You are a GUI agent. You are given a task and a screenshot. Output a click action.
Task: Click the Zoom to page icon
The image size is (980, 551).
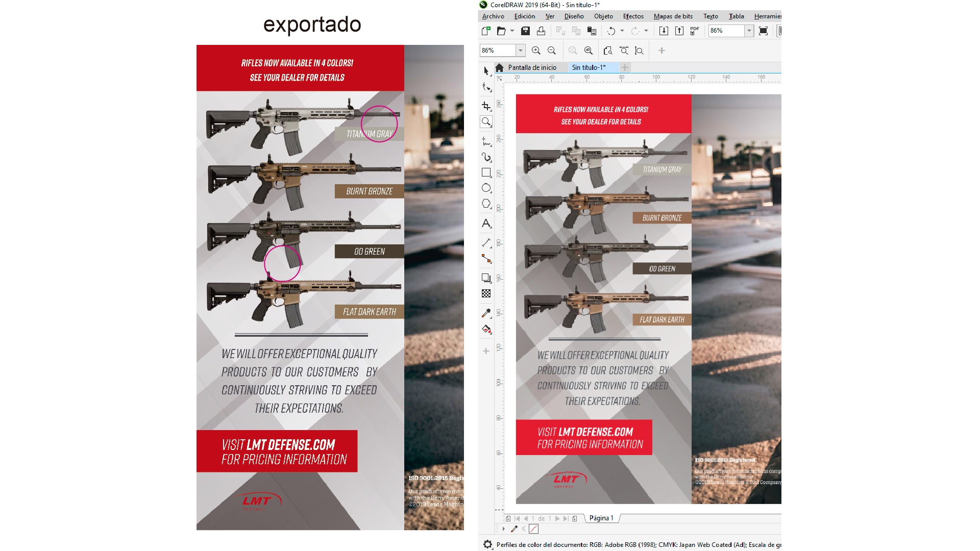coord(607,51)
